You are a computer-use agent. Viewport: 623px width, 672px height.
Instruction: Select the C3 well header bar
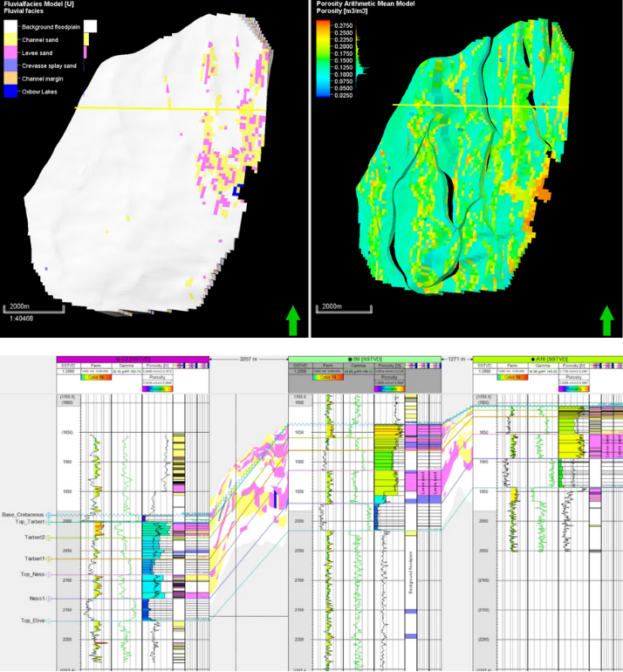133,359
